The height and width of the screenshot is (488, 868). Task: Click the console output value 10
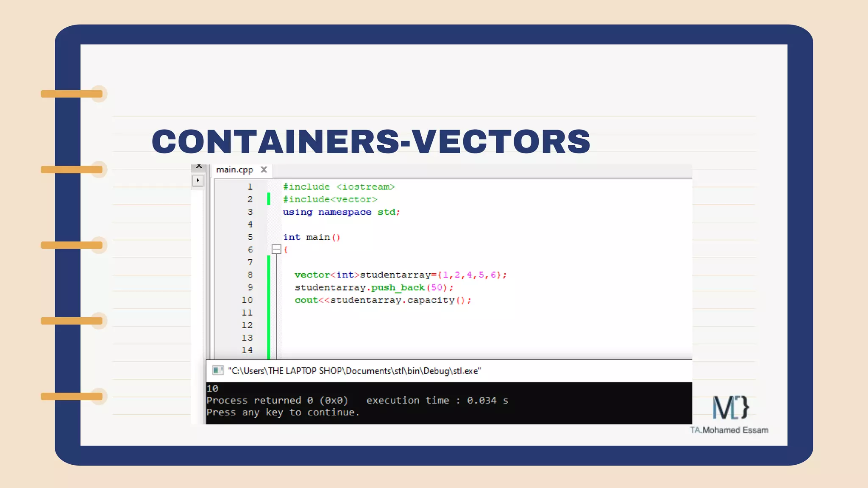[x=212, y=388]
